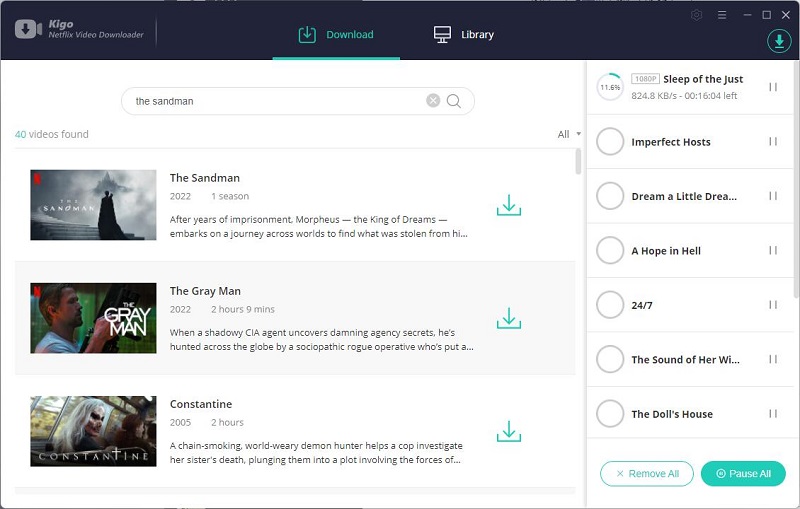Download Constantine via its download icon
This screenshot has width=800, height=509.
(509, 431)
